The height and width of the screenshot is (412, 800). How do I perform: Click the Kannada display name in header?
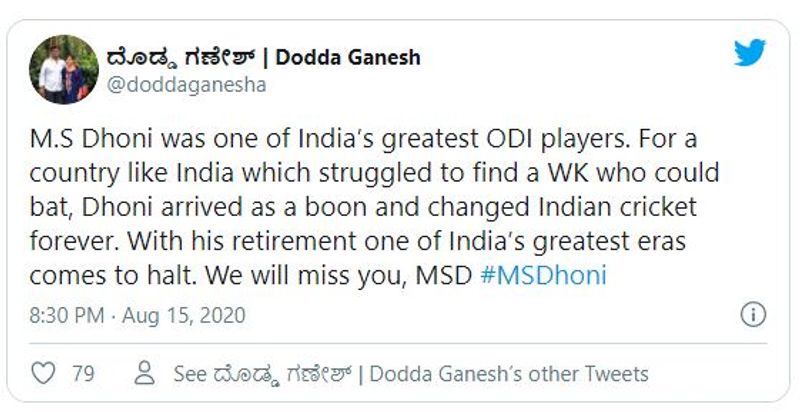point(180,59)
